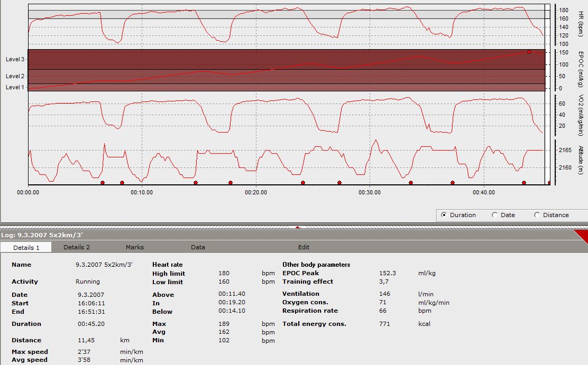
Task: Open the Details 2 tab
Action: 77,247
